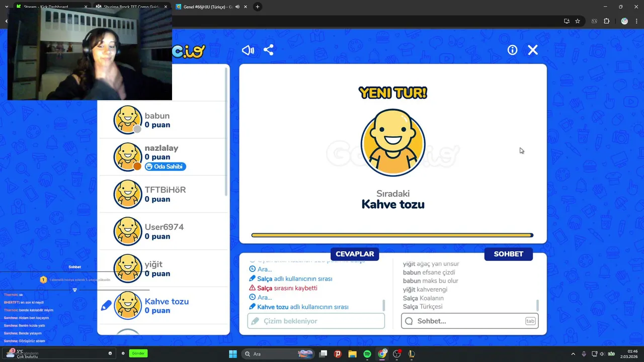
Task: Open File Explorer from taskbar
Action: (352, 354)
